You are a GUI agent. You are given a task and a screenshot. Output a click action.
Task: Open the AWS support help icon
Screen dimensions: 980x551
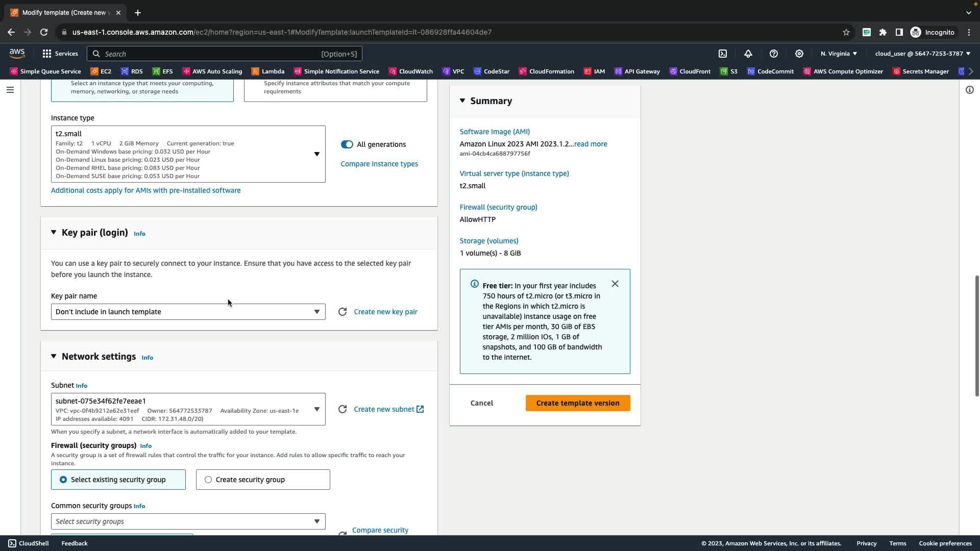pyautogui.click(x=774, y=54)
